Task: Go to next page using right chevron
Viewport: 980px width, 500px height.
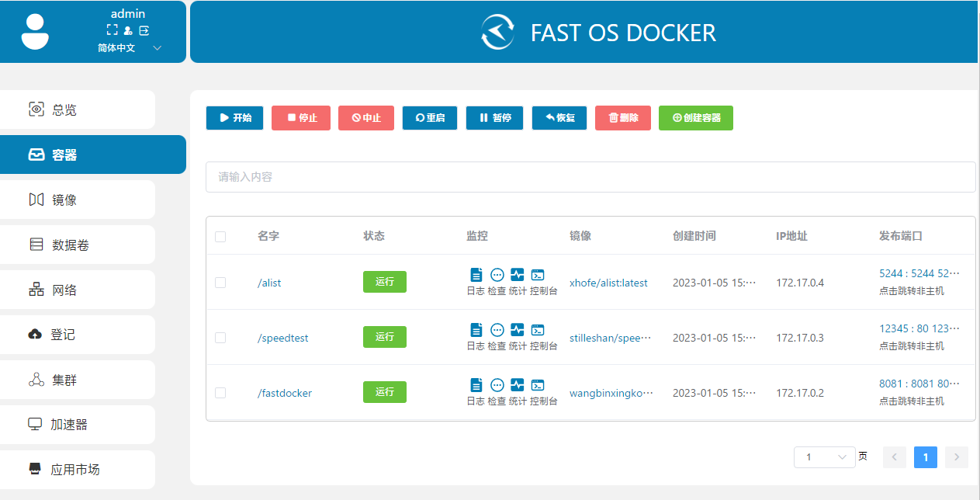Action: coord(957,457)
